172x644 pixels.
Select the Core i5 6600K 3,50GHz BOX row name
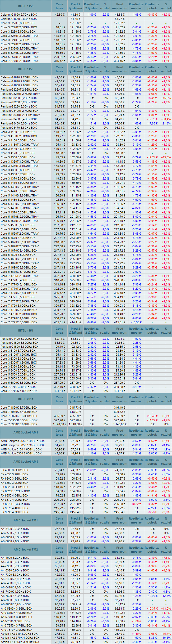19,383
